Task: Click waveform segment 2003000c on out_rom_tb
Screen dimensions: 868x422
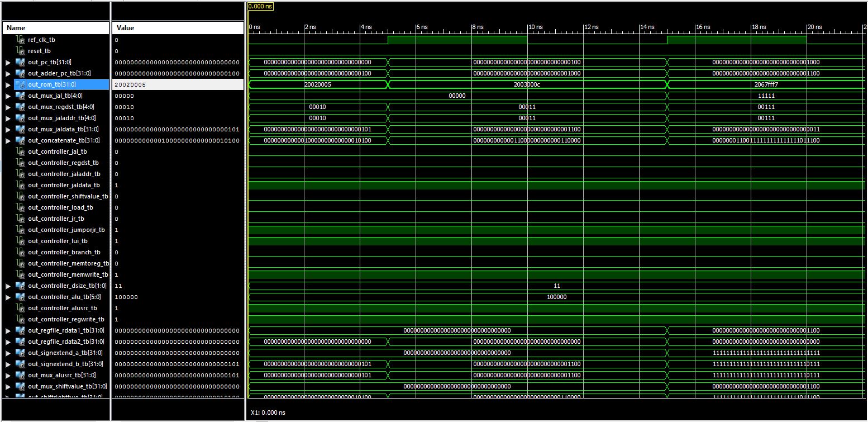Action: (527, 84)
